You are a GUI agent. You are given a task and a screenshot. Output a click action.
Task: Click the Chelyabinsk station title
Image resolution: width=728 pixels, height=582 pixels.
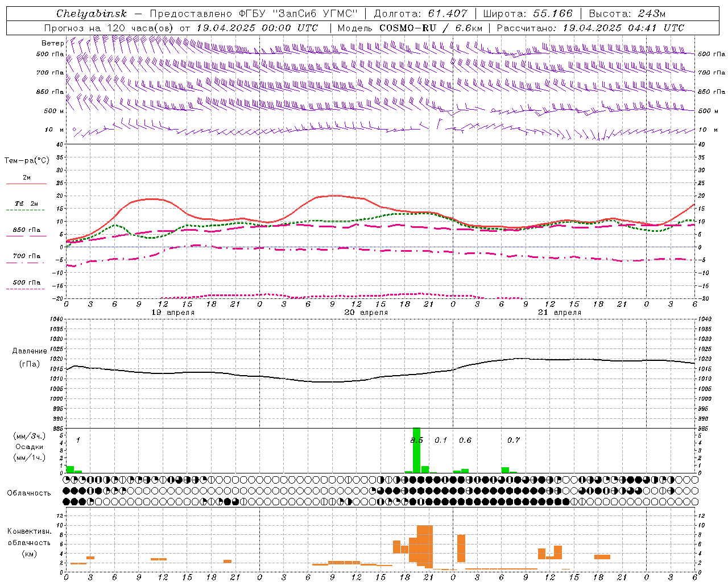click(92, 14)
